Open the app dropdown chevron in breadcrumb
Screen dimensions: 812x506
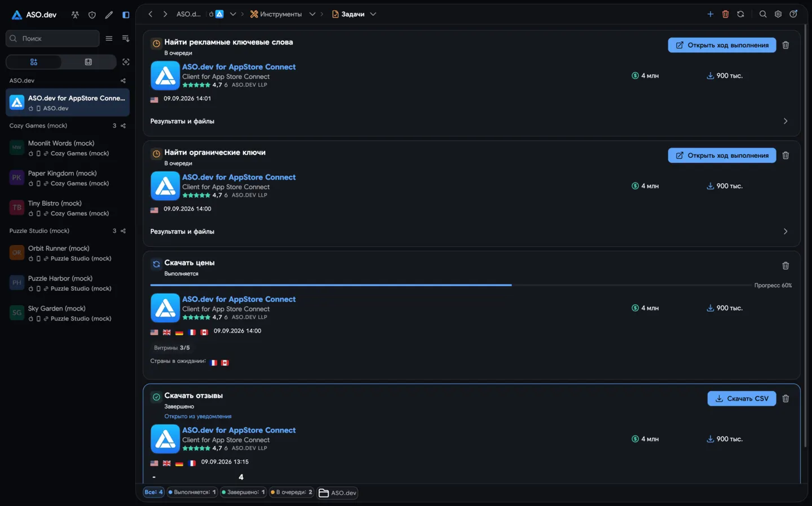coord(233,14)
